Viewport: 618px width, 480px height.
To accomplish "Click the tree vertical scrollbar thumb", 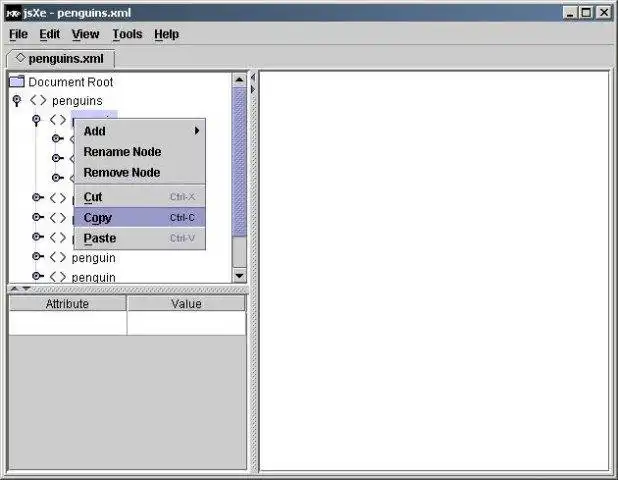I will click(x=239, y=162).
